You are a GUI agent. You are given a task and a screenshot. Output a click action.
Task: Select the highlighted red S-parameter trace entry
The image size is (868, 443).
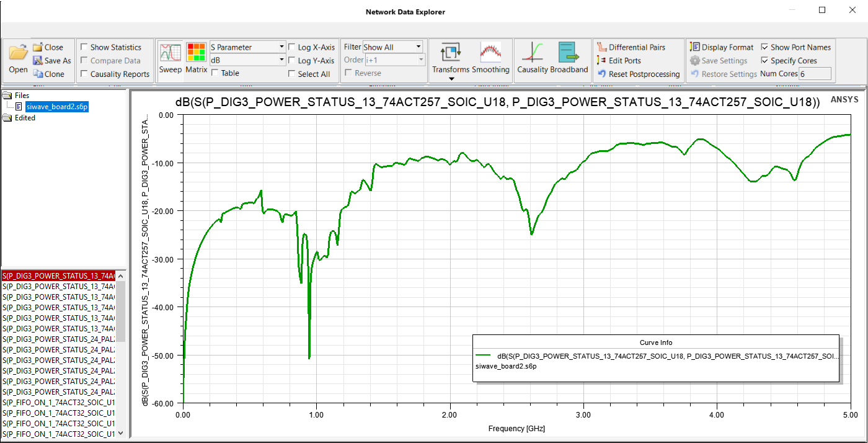click(x=59, y=275)
